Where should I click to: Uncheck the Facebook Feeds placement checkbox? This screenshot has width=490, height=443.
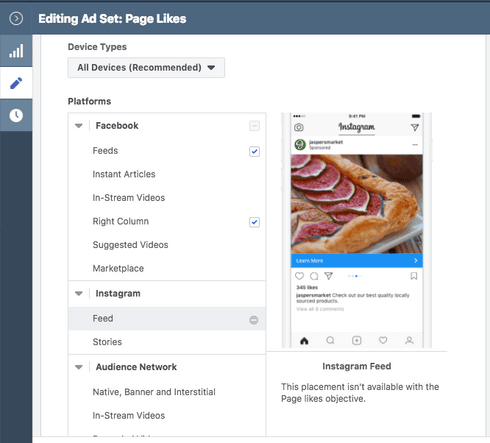254,151
